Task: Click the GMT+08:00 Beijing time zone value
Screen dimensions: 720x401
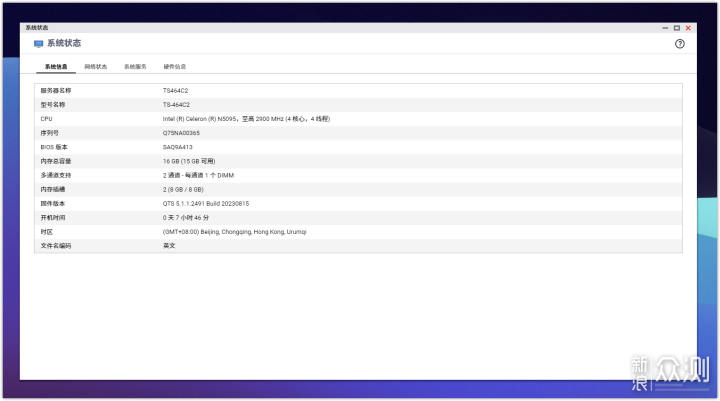Action: (234, 231)
